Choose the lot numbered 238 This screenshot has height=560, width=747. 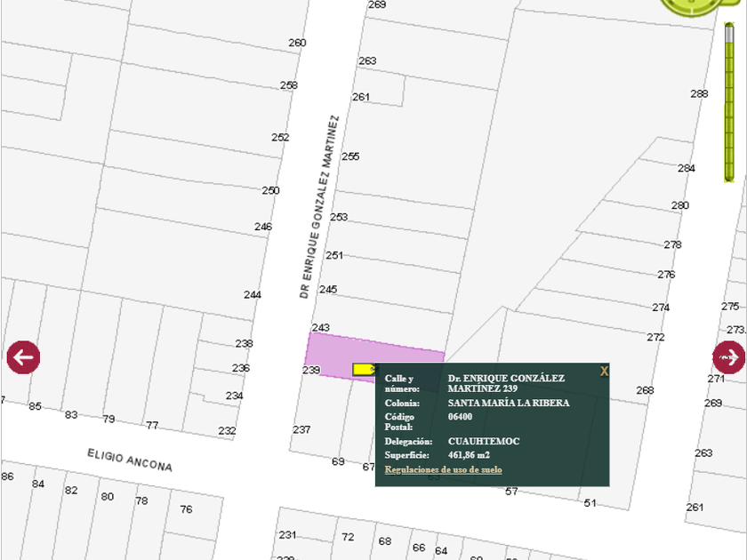(x=244, y=343)
